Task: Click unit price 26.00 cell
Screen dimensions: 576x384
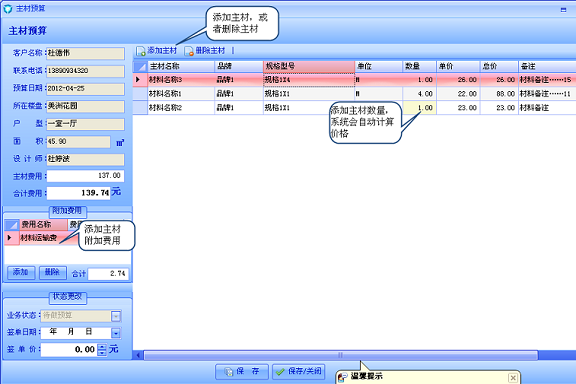Action: [x=458, y=80]
